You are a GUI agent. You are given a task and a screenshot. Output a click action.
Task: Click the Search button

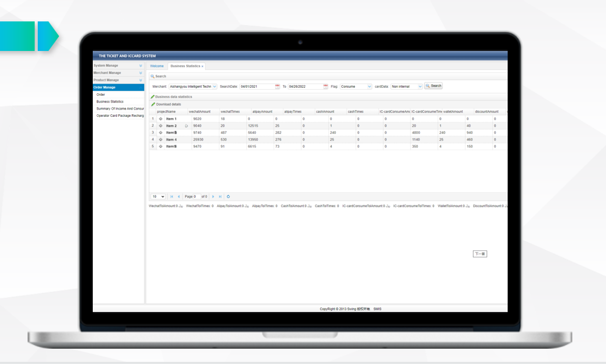[x=433, y=86]
